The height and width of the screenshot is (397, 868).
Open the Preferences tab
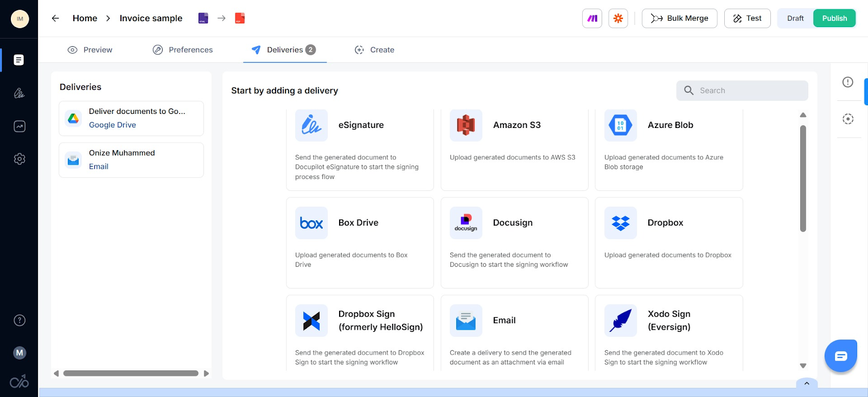point(183,50)
